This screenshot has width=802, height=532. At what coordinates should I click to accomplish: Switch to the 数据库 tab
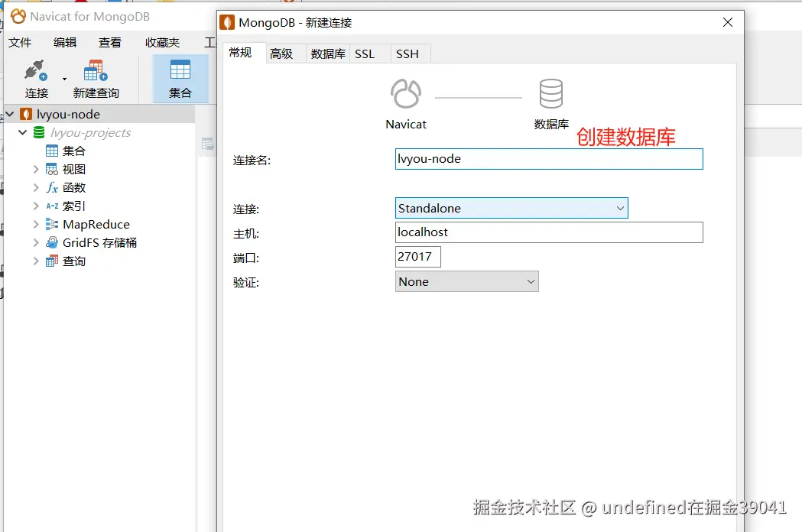328,54
